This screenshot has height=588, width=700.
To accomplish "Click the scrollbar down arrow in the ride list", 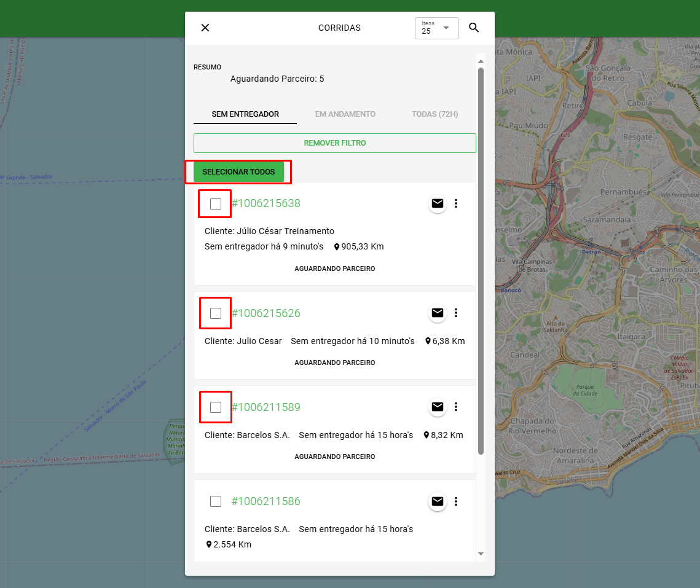I will [x=481, y=554].
